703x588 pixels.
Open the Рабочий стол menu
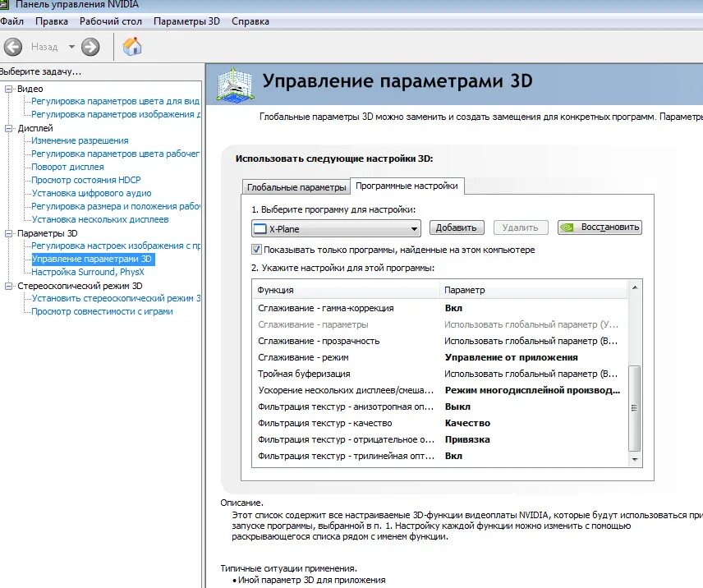click(x=111, y=21)
